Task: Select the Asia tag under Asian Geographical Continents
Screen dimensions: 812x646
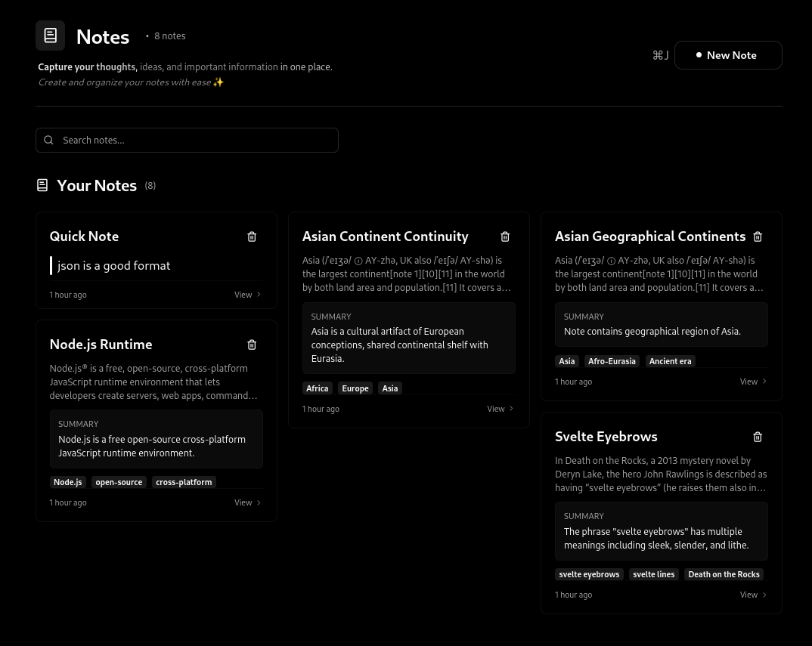Action: [x=567, y=361]
